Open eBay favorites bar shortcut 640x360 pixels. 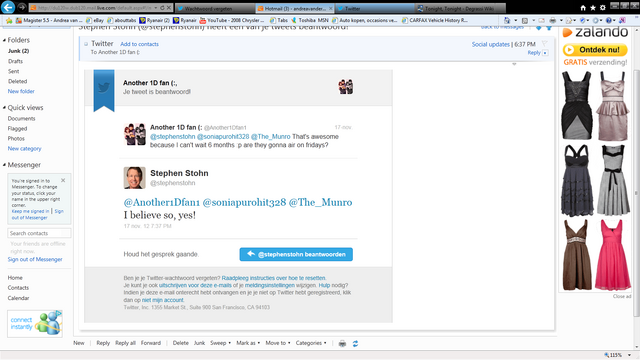pos(95,20)
